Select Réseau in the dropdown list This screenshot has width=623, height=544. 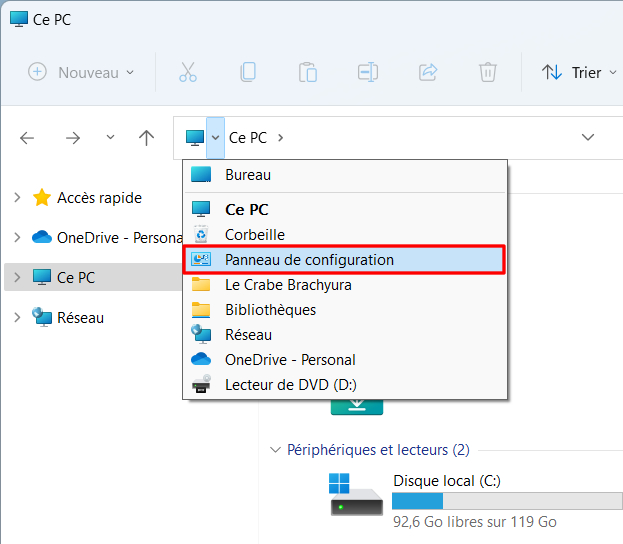(345, 335)
